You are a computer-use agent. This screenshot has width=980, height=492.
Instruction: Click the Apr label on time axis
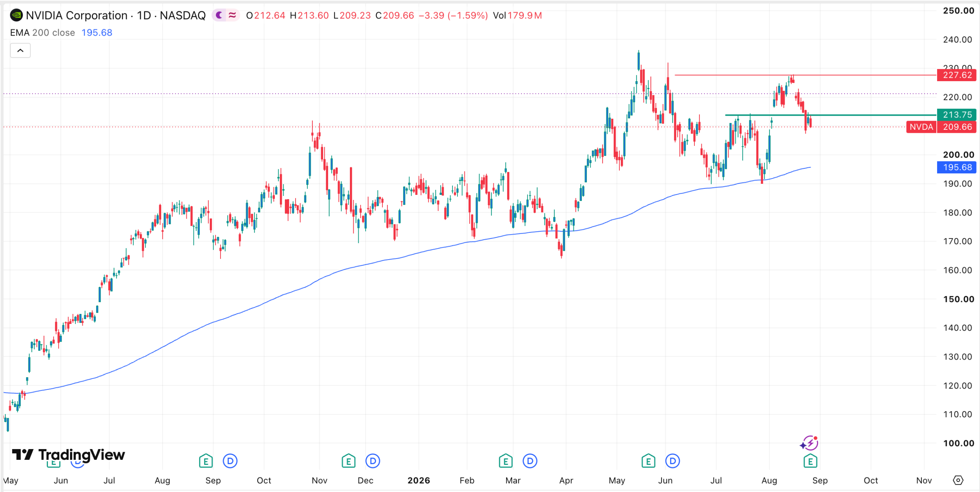(x=566, y=481)
